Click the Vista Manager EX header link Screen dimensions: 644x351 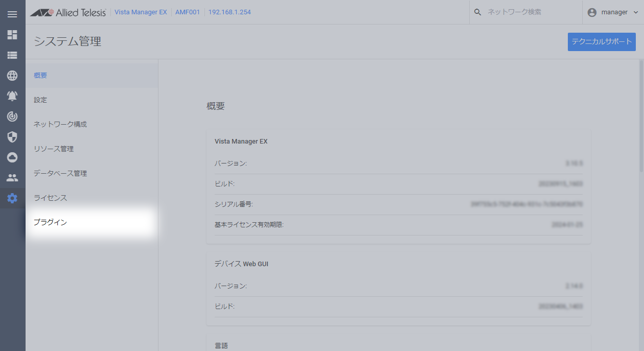pos(141,12)
